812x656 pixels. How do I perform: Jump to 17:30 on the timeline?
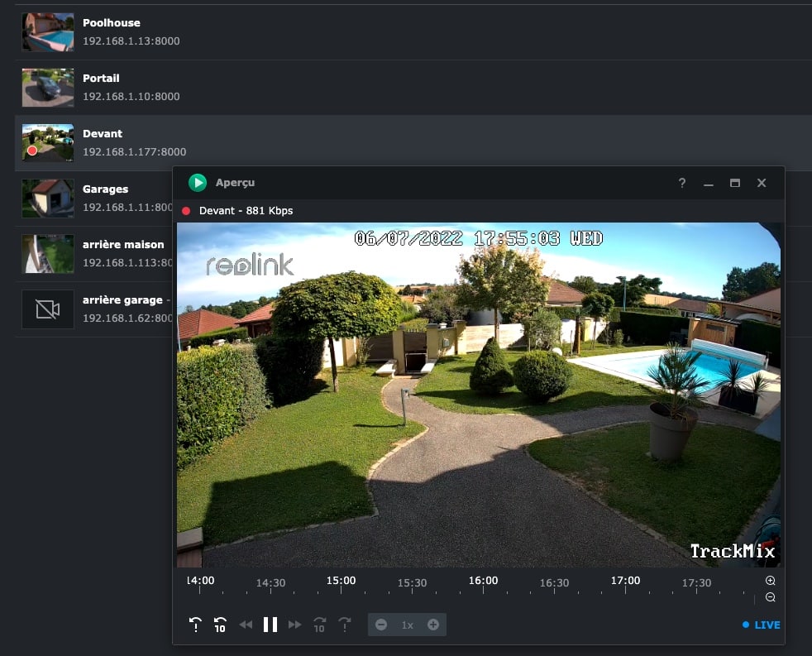[x=696, y=583]
